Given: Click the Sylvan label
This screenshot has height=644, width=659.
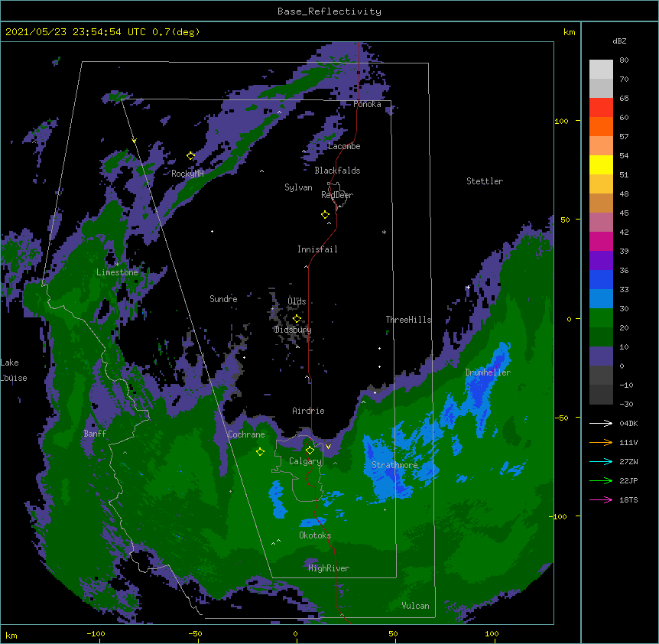Looking at the screenshot, I should (x=298, y=187).
